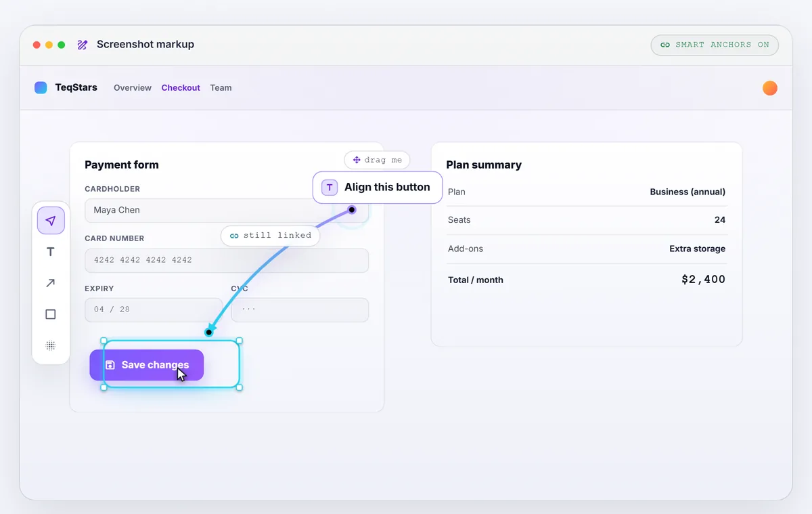Go to the Team tab
This screenshot has width=812, height=514.
click(x=221, y=88)
